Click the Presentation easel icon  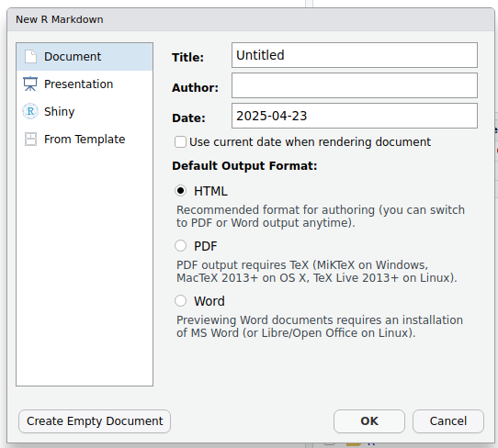coord(30,84)
